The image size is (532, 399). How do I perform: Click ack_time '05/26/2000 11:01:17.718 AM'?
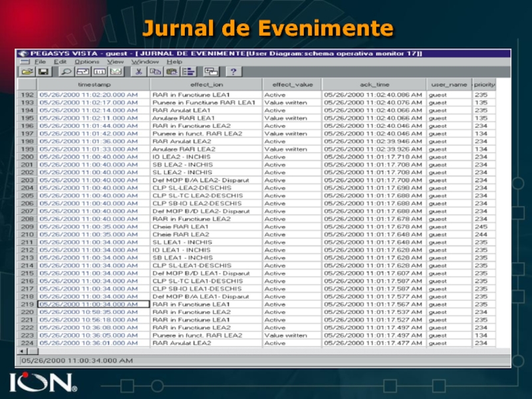374,157
